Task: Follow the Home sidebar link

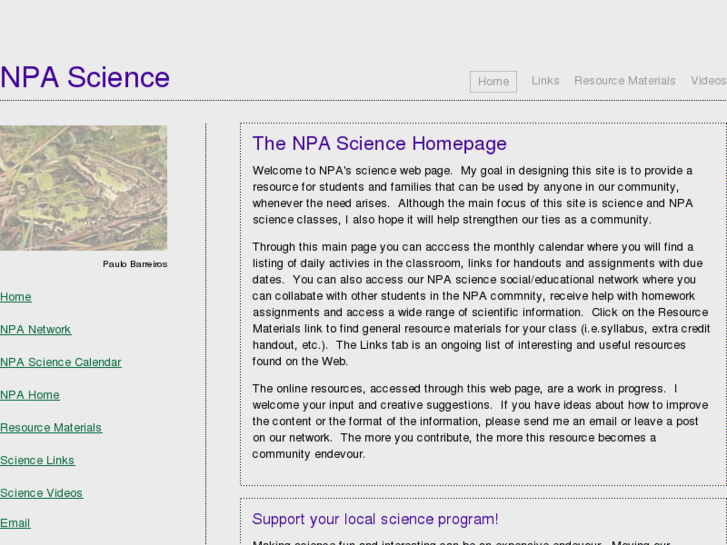Action: 16,297
